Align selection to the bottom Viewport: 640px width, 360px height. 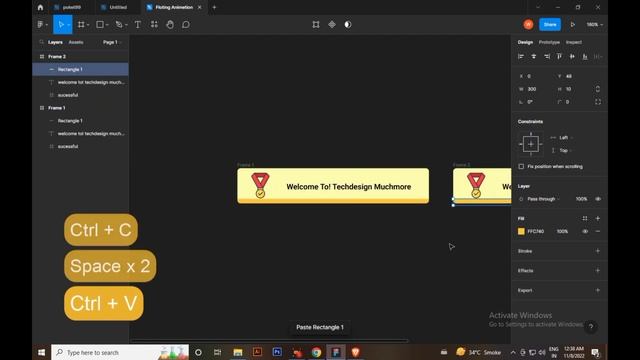[585, 56]
